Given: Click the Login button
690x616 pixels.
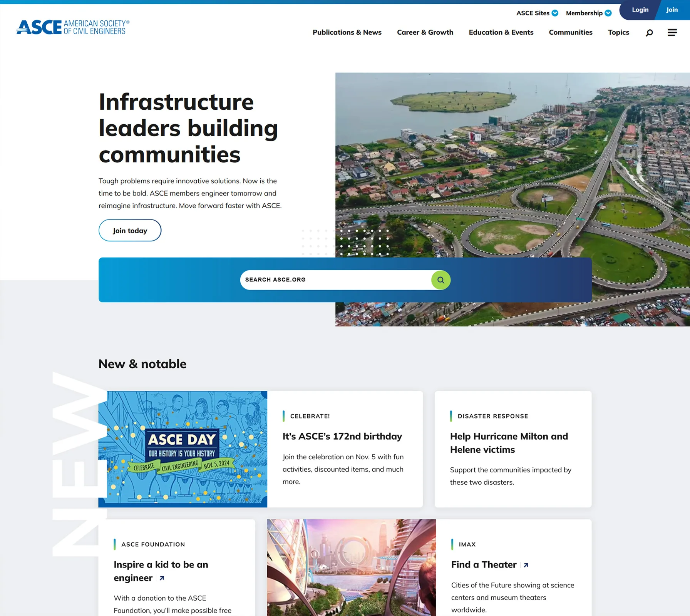Looking at the screenshot, I should pyautogui.click(x=640, y=10).
